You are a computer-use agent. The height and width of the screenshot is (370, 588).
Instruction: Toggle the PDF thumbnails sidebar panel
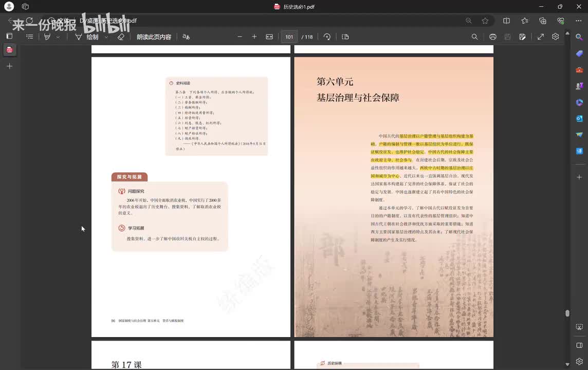coord(9,36)
